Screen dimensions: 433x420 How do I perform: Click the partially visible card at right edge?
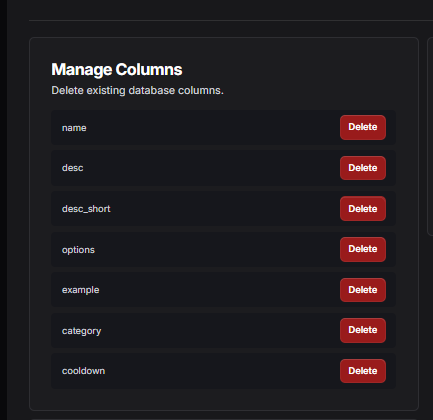click(430, 137)
